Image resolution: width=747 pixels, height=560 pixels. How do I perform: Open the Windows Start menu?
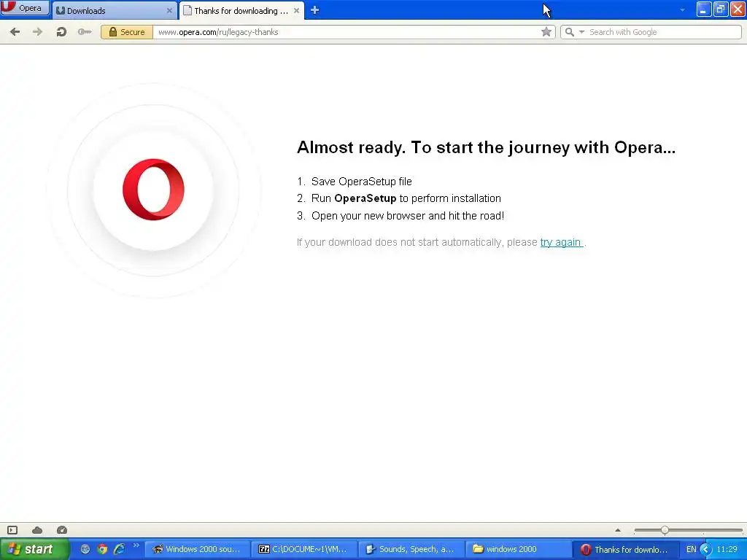tap(34, 549)
